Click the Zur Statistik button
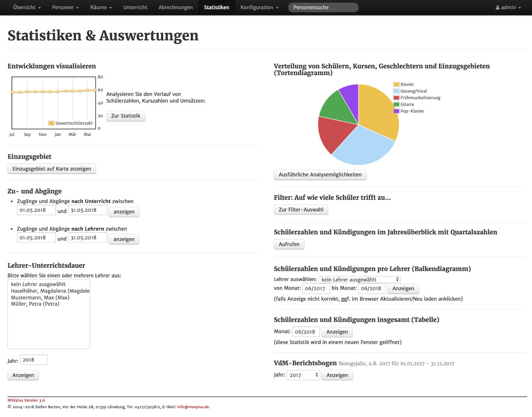The height and width of the screenshot is (417, 532). point(126,116)
